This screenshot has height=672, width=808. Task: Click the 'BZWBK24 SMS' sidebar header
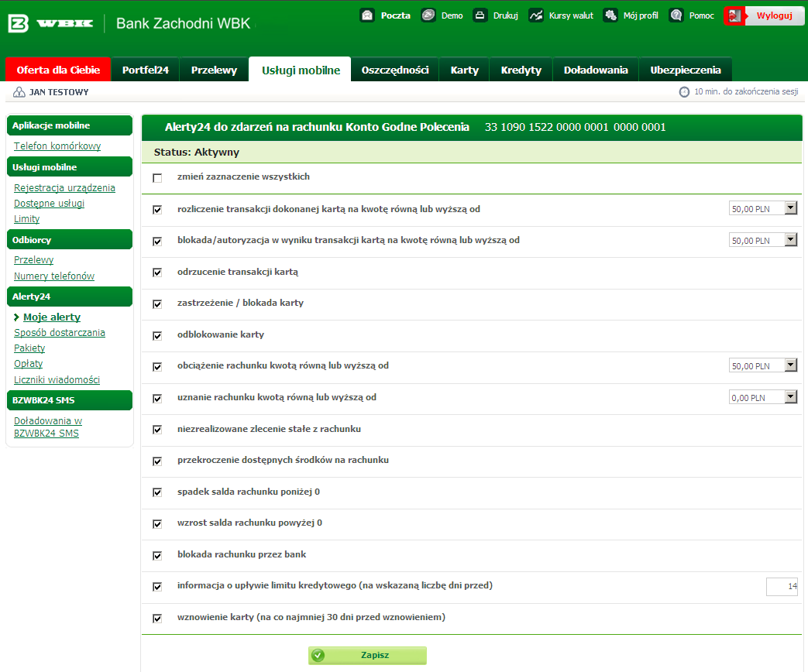tap(70, 400)
